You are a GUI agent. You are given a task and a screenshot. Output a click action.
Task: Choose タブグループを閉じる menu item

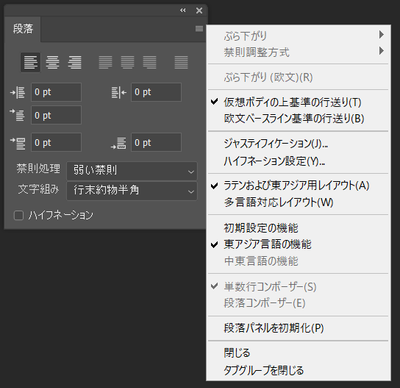pyautogui.click(x=298, y=370)
